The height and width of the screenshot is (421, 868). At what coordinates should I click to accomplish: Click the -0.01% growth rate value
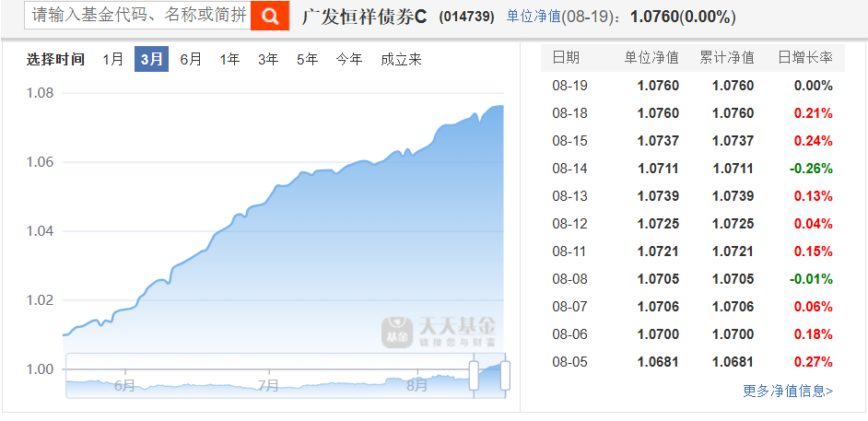[811, 279]
